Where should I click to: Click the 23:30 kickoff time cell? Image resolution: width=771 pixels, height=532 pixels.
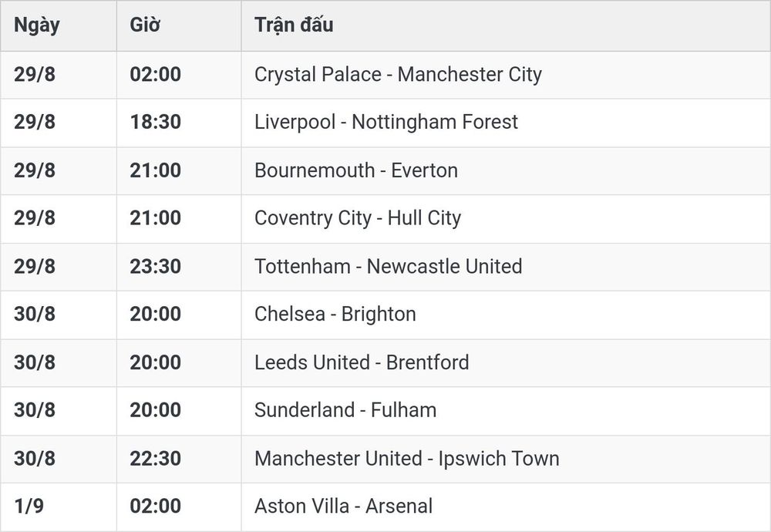[x=156, y=267]
